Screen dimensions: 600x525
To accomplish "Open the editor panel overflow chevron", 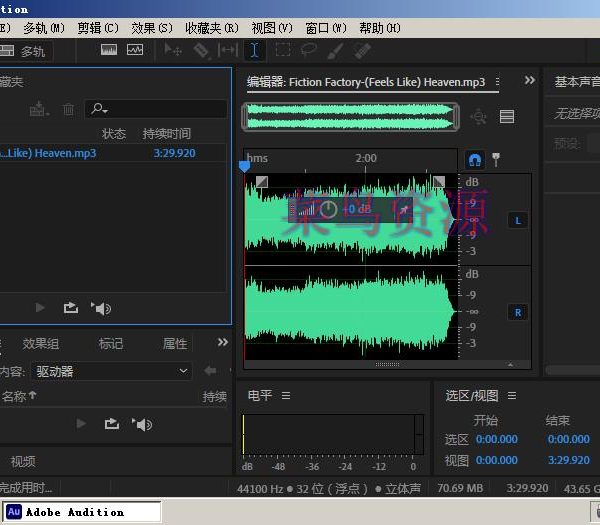I will (x=530, y=81).
